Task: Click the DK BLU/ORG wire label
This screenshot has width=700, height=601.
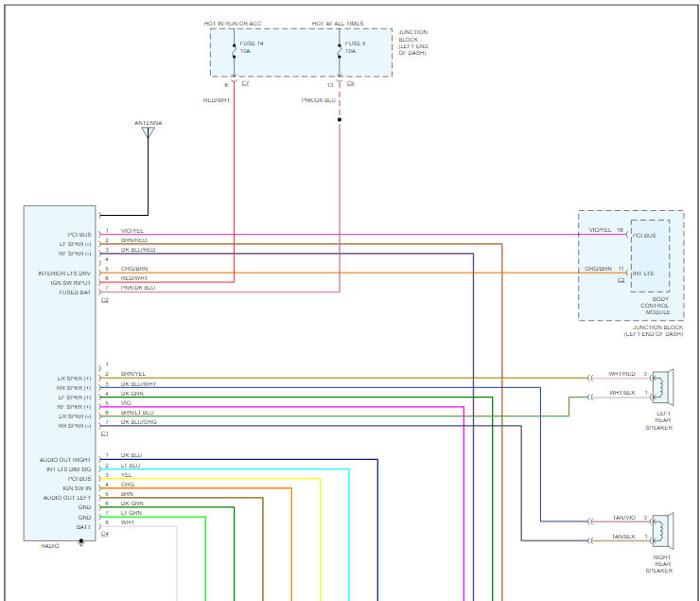Action: click(x=138, y=422)
